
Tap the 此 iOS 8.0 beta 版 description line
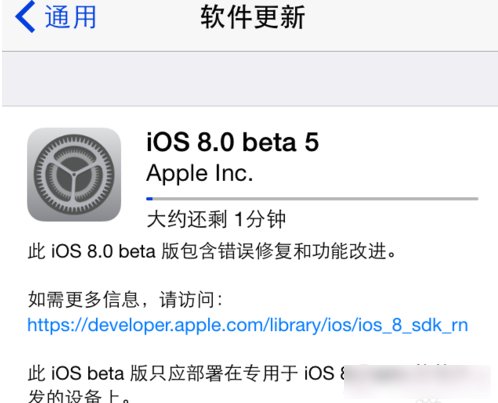(x=212, y=251)
